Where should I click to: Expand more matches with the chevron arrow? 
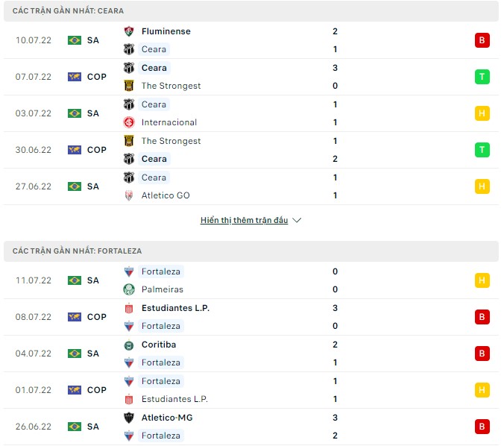pos(297,221)
